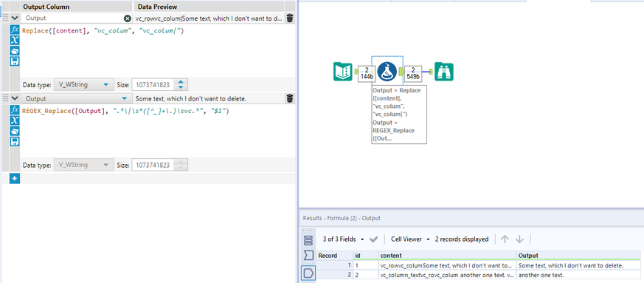Delete the second Output expression with trash icon
This screenshot has height=283, width=644.
tap(290, 98)
